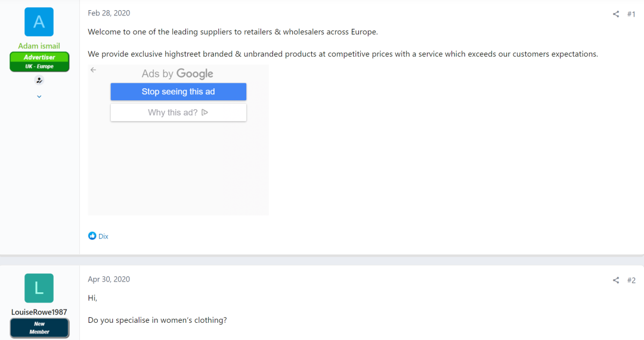Click the back arrow in the Google ad
Viewport: 644px width, 340px height.
click(x=93, y=70)
